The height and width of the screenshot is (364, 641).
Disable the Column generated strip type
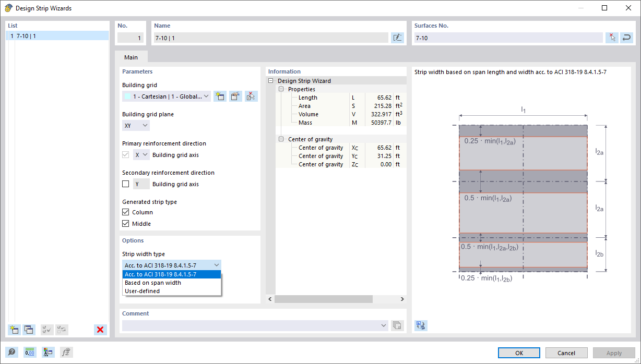[x=125, y=212]
